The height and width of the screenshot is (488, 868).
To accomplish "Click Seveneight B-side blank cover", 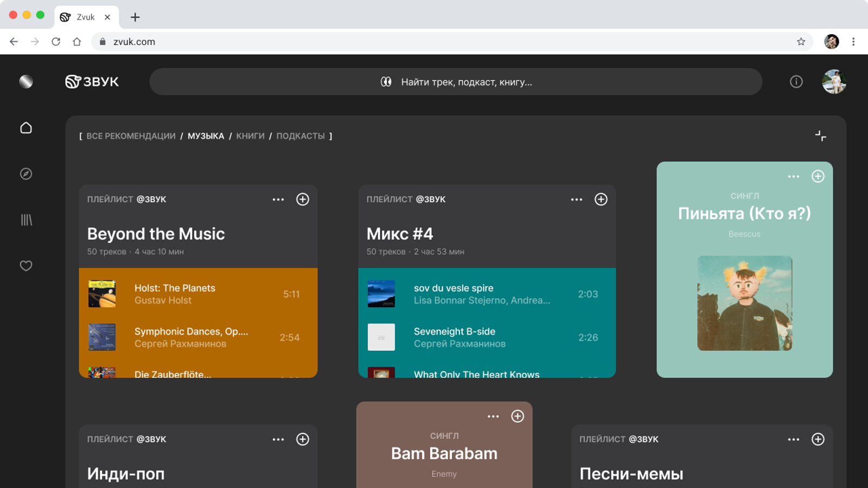I will pyautogui.click(x=381, y=337).
